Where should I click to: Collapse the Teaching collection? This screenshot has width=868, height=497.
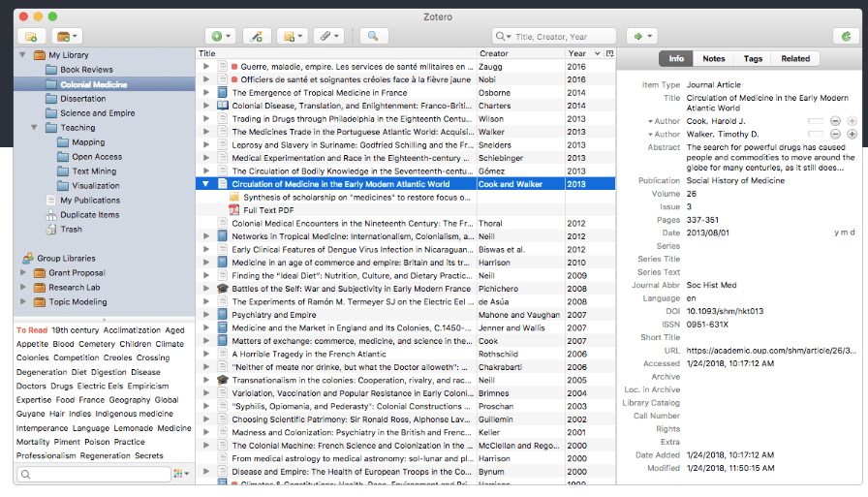(x=34, y=127)
